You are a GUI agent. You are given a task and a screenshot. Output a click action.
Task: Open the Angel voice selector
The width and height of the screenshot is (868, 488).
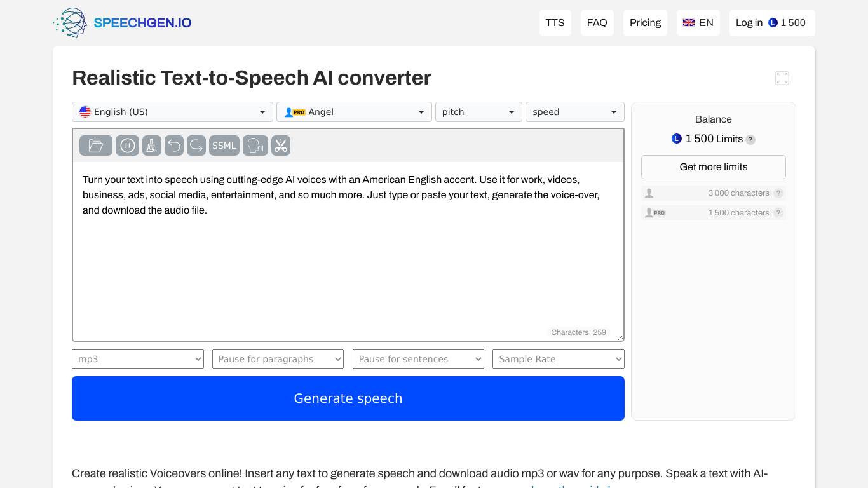[x=354, y=112]
